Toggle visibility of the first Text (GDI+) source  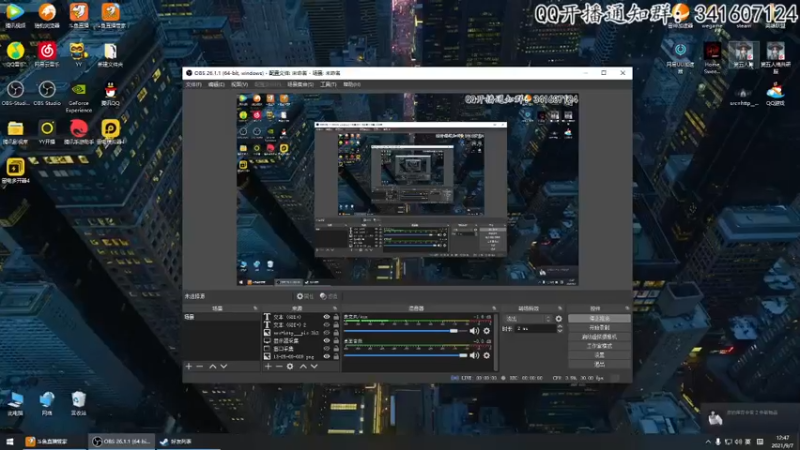(327, 317)
